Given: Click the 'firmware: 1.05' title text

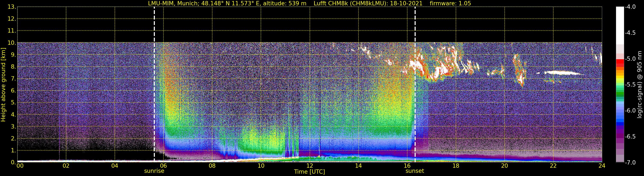Looking at the screenshot, I should 450,3.
